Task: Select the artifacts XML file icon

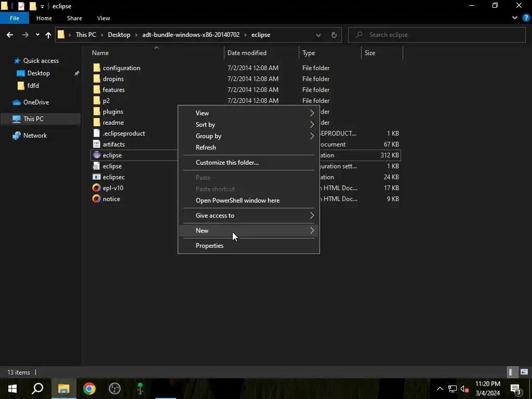Action: 97,144
